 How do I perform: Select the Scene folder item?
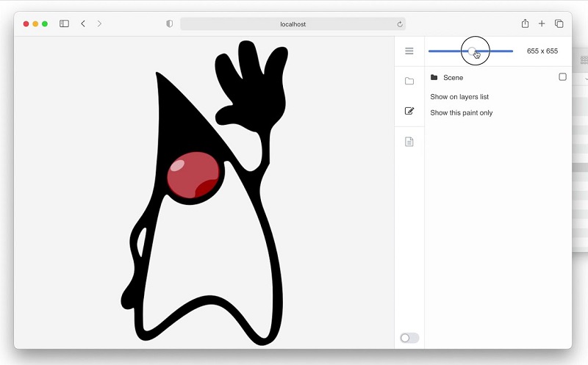point(453,78)
